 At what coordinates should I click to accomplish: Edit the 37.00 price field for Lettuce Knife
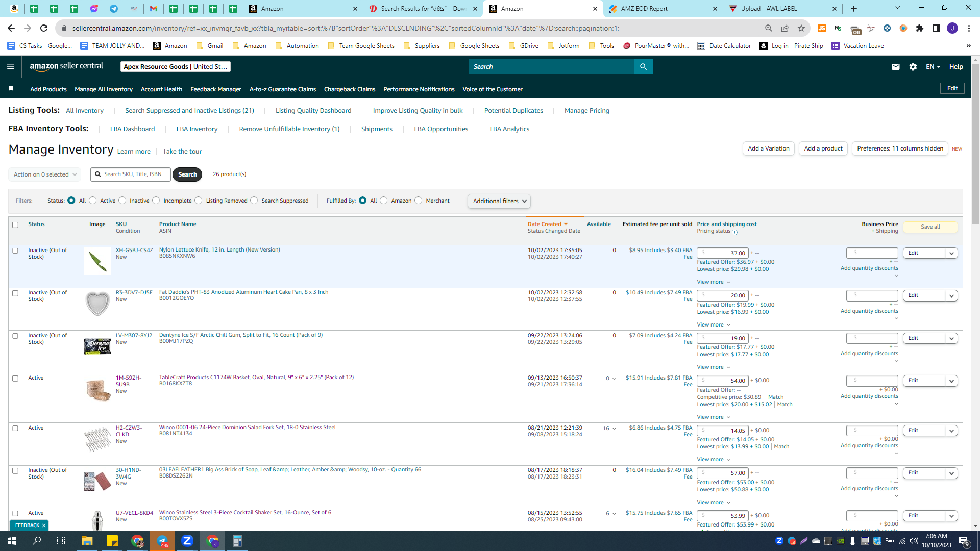pyautogui.click(x=723, y=253)
